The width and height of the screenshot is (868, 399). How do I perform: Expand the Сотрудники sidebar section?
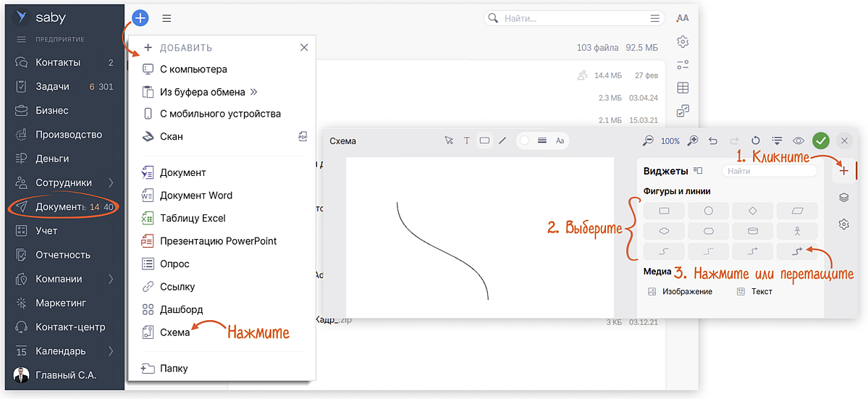[111, 182]
